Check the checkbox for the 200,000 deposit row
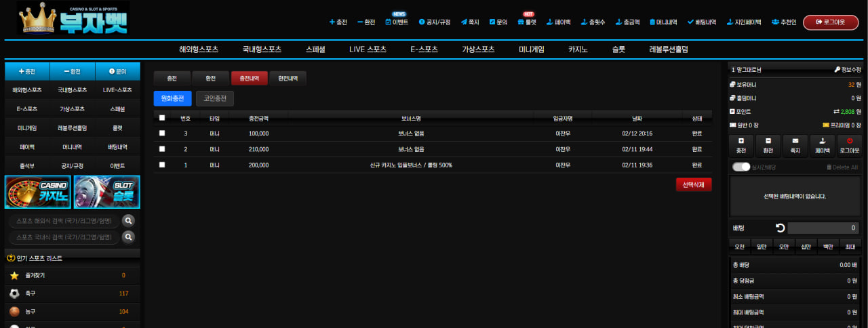Image resolution: width=868 pixels, height=328 pixels. [161, 165]
